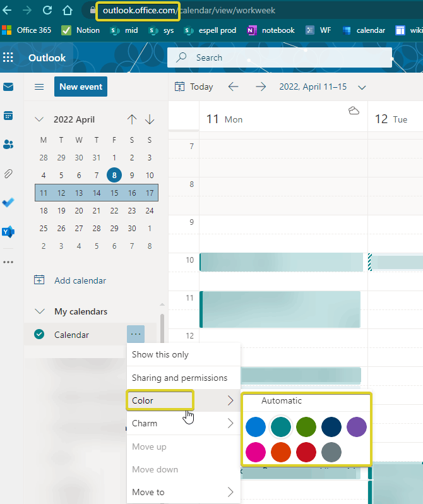Open the mid SharePoint bookmark
The width and height of the screenshot is (423, 504).
pos(124,30)
